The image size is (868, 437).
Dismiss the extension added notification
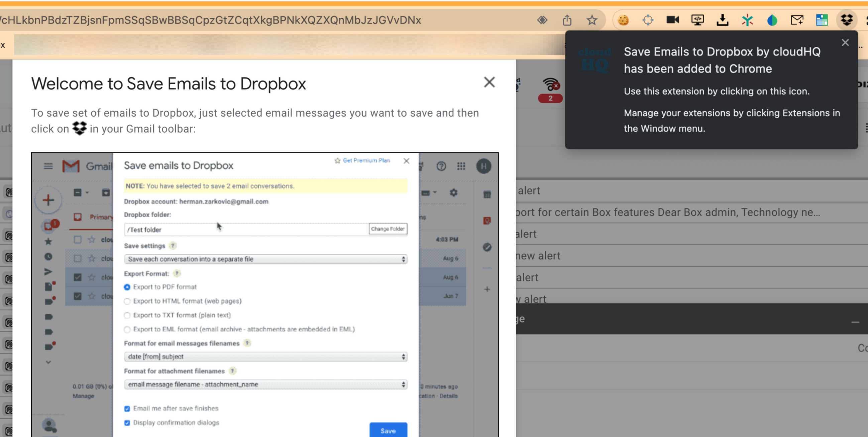pyautogui.click(x=845, y=42)
